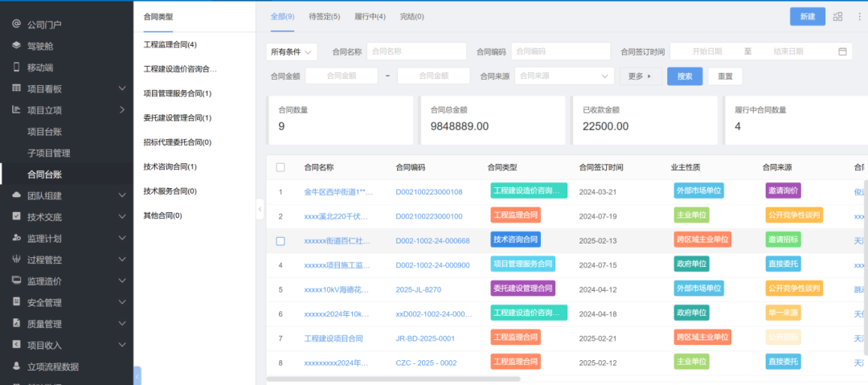The image size is (868, 385).
Task: Switch to the 履行中(4) tab
Action: pos(371,17)
